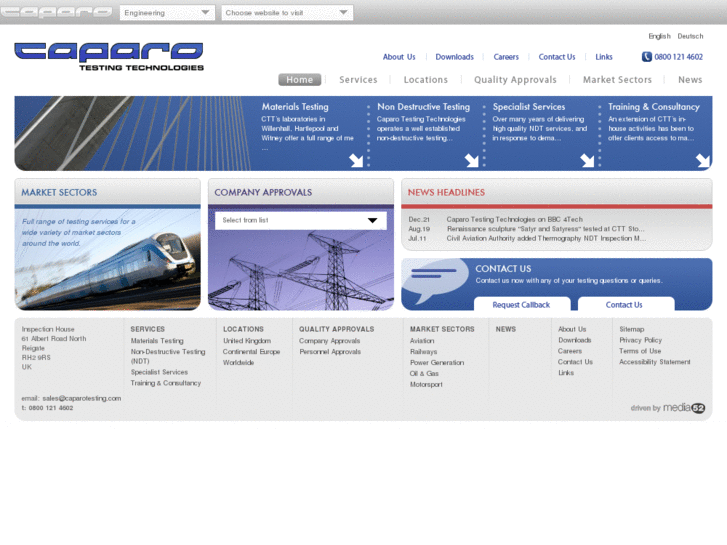
Task: Click the arrow icon under Non Destructive Testing
Action: click(472, 160)
